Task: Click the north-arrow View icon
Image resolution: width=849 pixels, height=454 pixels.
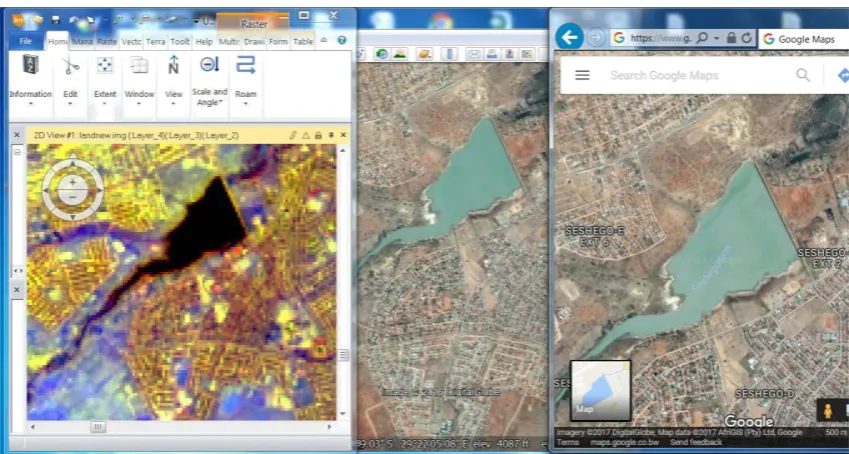Action: [173, 65]
